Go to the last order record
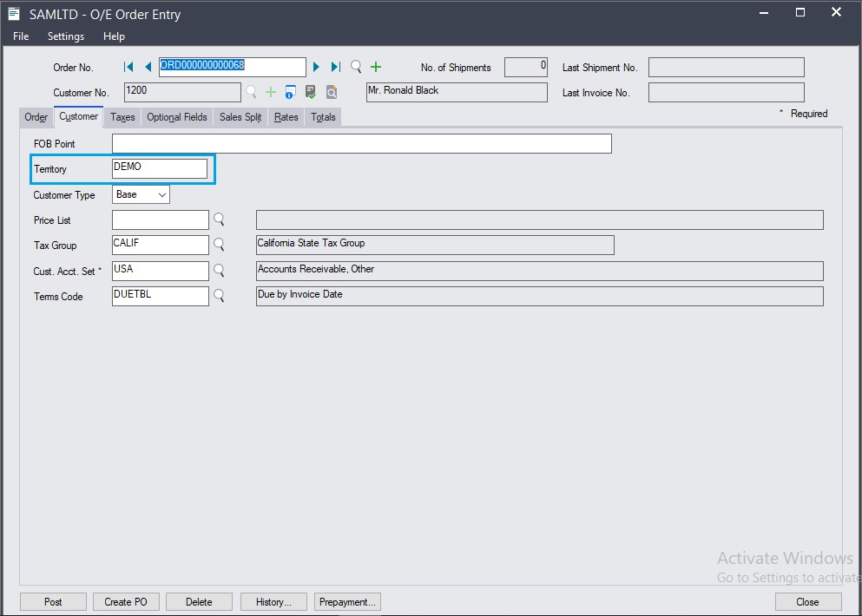This screenshot has height=616, width=862. pyautogui.click(x=335, y=67)
